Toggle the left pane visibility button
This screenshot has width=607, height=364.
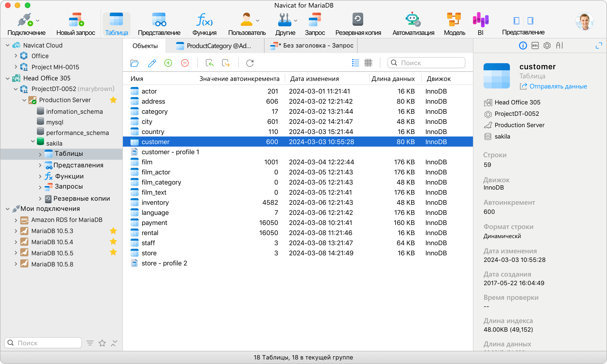point(516,21)
